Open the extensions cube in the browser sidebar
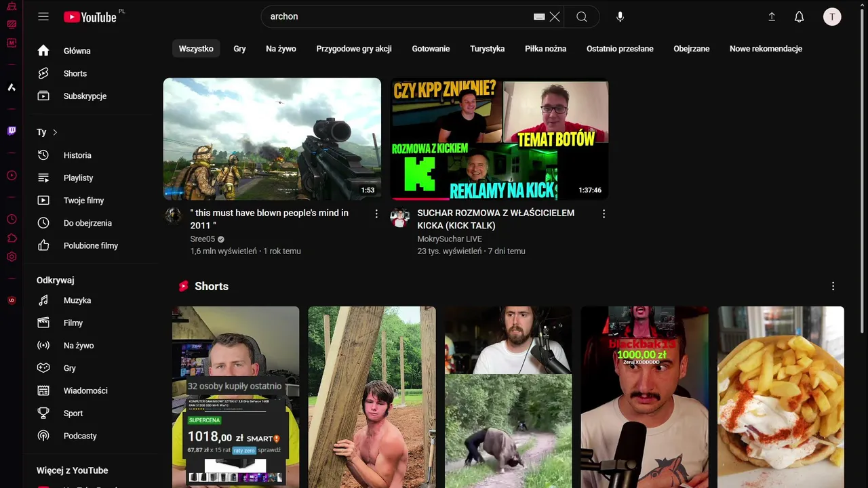868x488 pixels. click(12, 238)
